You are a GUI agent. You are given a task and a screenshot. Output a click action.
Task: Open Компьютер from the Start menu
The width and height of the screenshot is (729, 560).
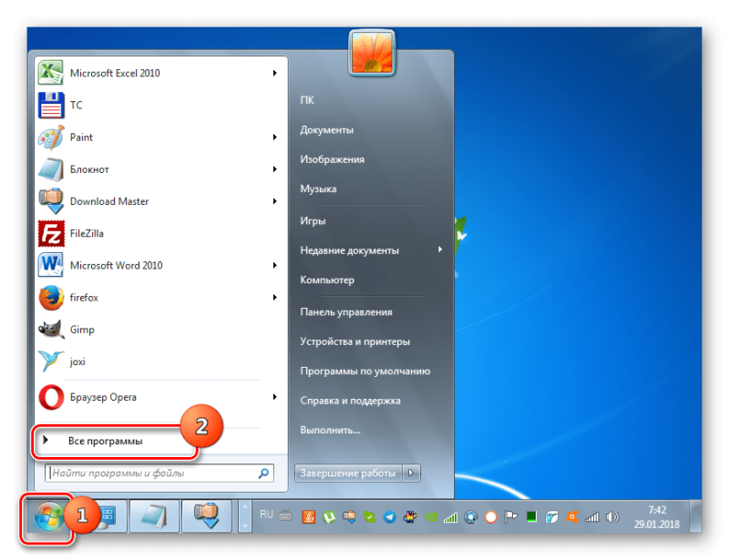(x=327, y=280)
